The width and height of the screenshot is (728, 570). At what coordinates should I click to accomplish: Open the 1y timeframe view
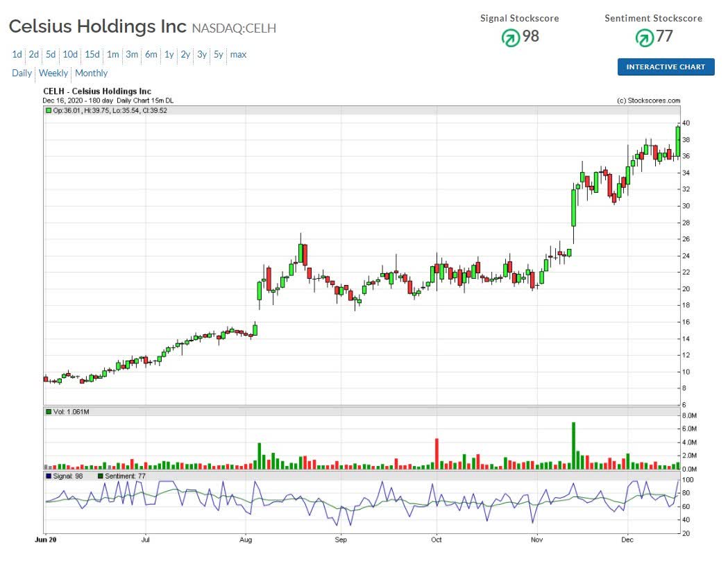tap(168, 54)
